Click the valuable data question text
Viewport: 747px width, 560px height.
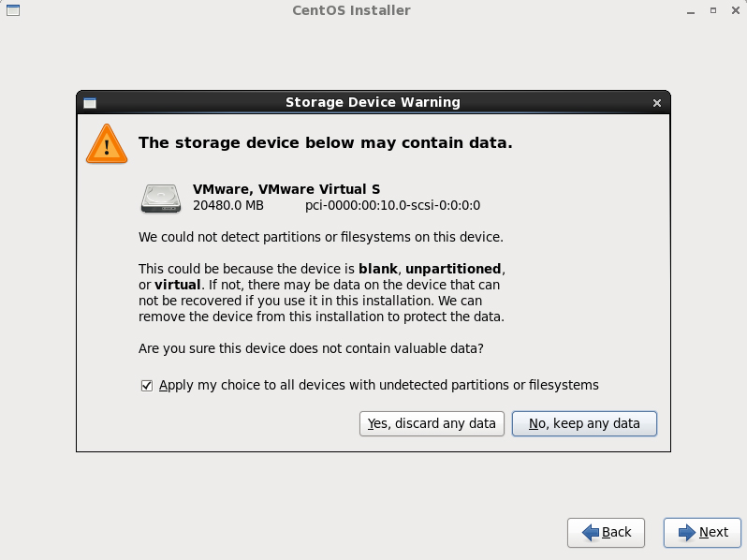click(311, 349)
